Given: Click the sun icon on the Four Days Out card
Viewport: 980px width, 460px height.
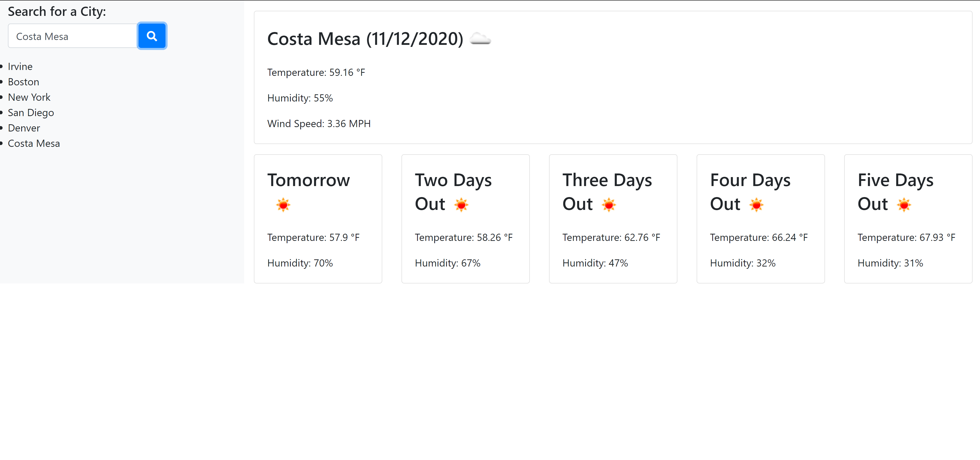Looking at the screenshot, I should [x=757, y=205].
